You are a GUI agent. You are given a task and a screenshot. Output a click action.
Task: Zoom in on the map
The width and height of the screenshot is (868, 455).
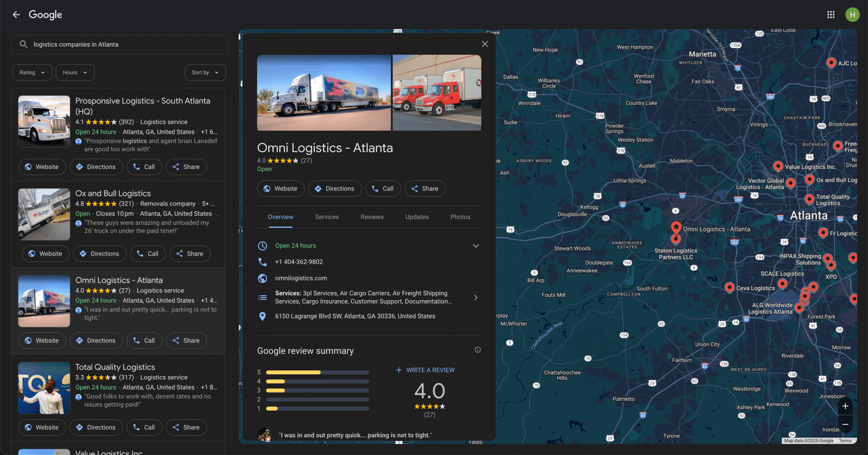[x=845, y=406]
